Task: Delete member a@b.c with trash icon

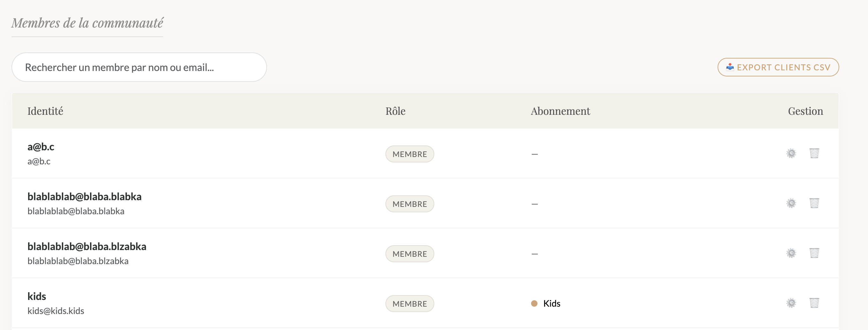Action: point(814,153)
